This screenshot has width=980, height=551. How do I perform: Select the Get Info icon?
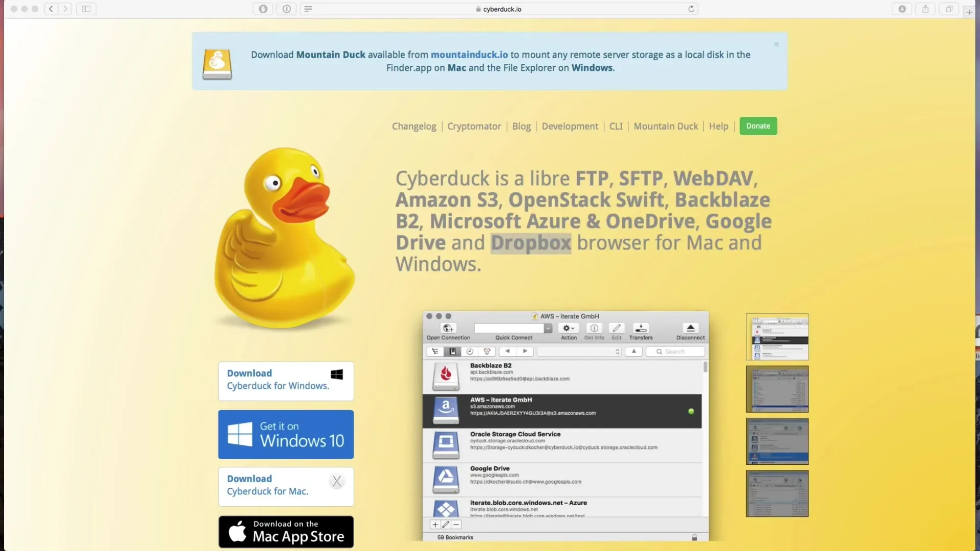(594, 329)
